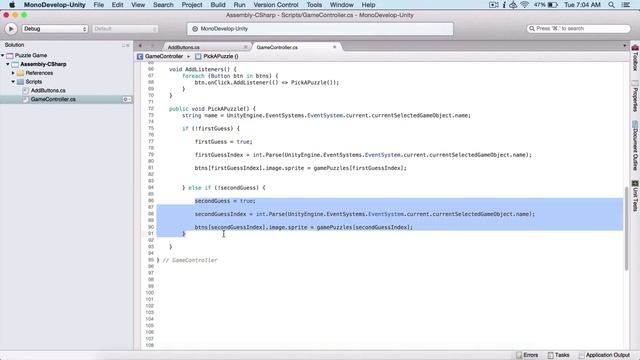Open the Project menu
Viewport: 640px width, 360px height.
point(191,5)
